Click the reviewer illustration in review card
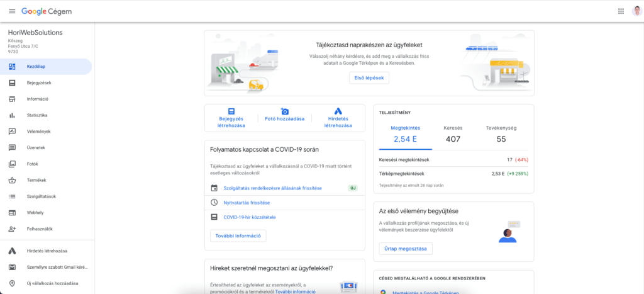The image size is (644, 294). click(509, 232)
